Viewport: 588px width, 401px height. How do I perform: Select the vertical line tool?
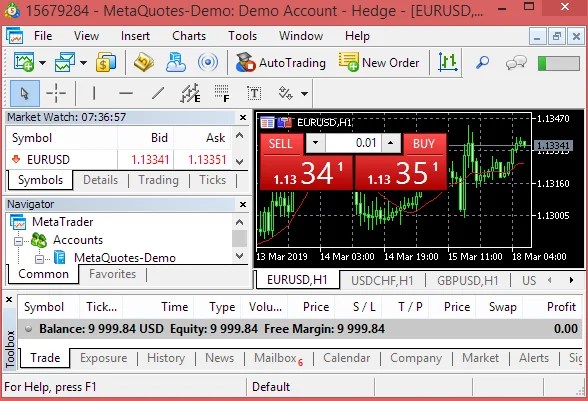94,93
